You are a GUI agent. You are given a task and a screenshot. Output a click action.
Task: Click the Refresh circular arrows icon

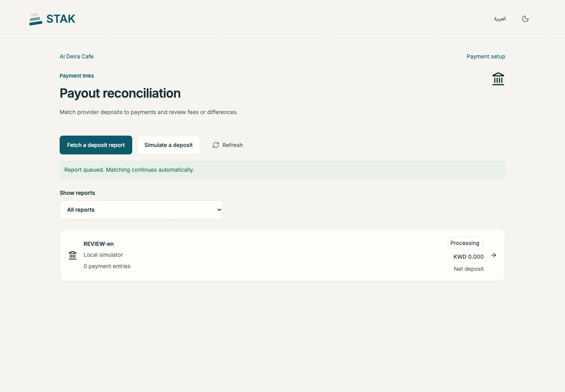216,145
